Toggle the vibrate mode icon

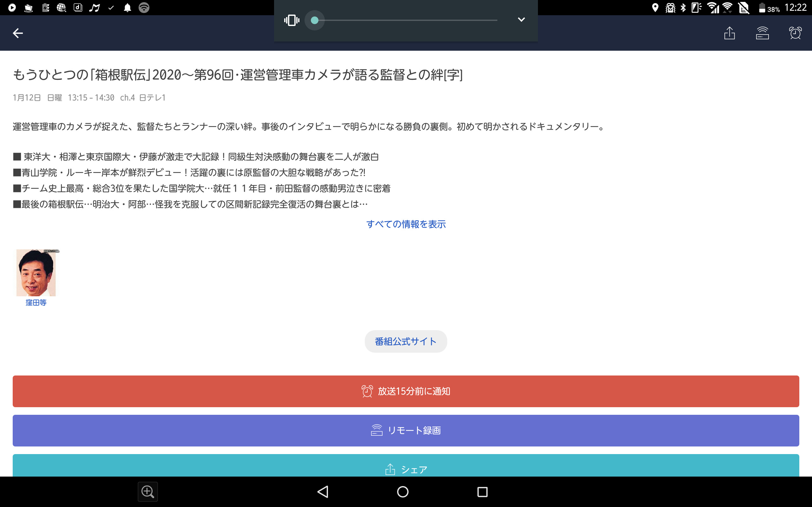pos(291,20)
